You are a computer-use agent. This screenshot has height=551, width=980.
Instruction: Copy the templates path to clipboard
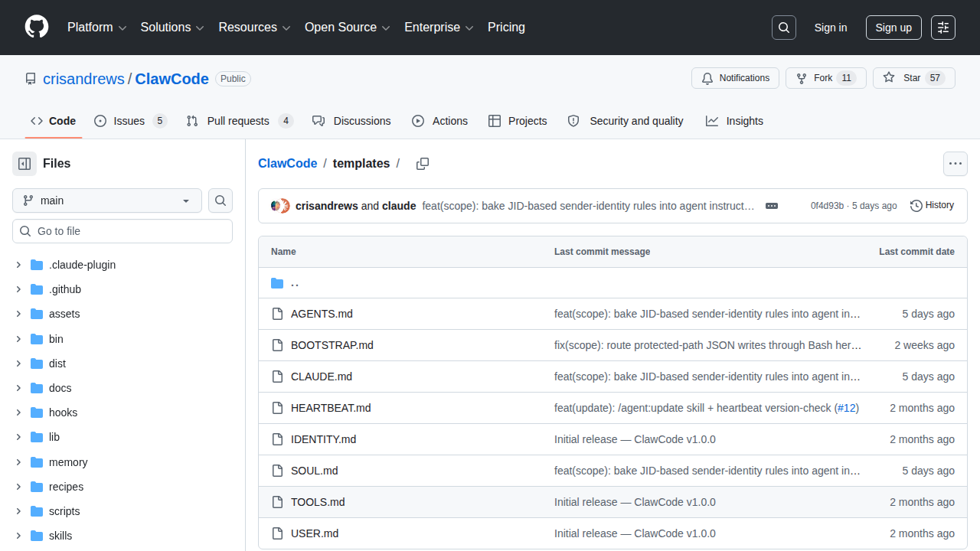(x=423, y=164)
